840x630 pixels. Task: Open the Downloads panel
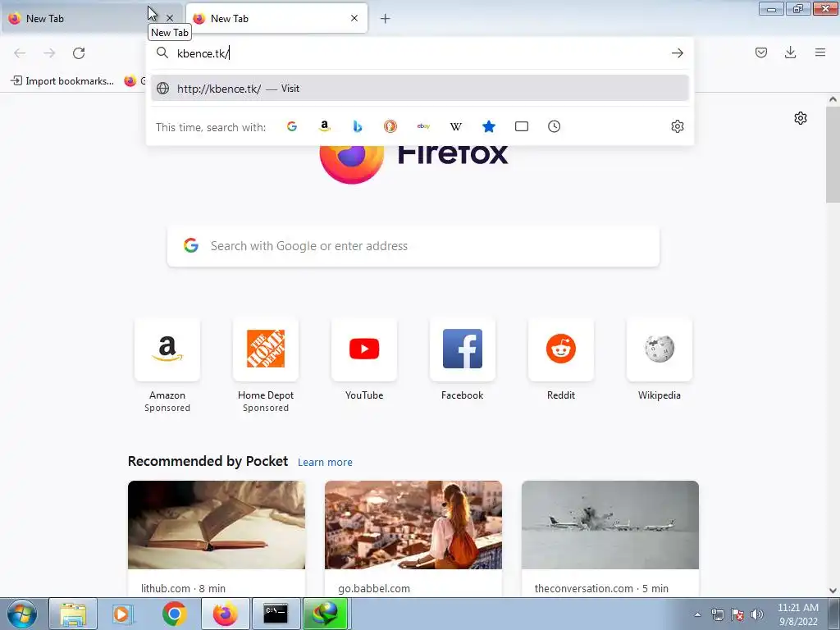(790, 52)
